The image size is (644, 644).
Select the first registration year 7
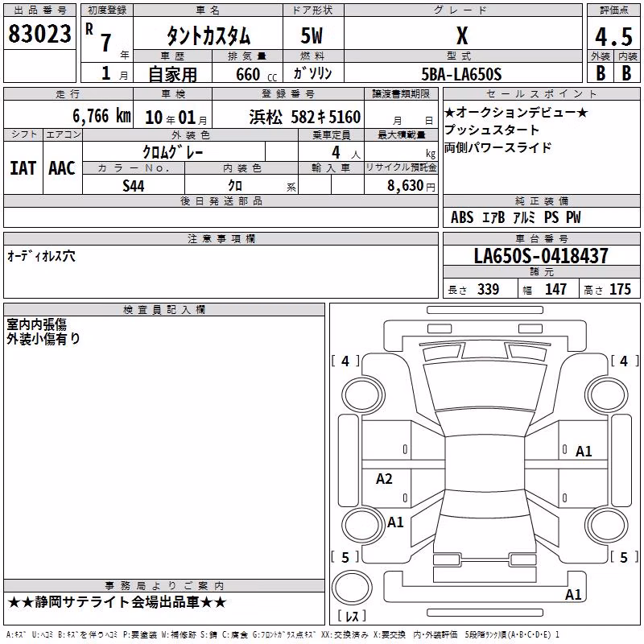(106, 43)
